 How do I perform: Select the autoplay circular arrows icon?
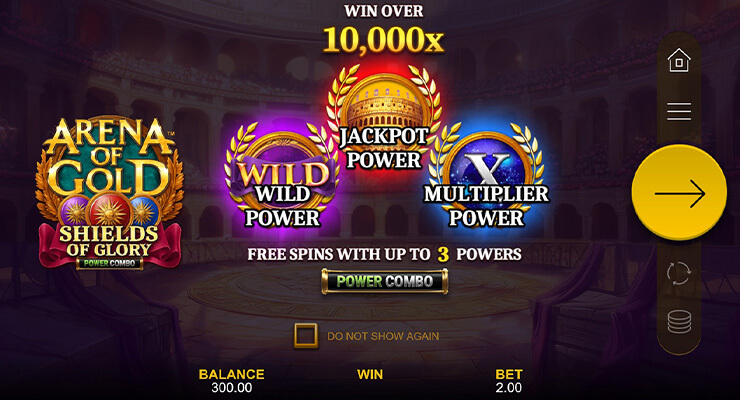pyautogui.click(x=679, y=273)
